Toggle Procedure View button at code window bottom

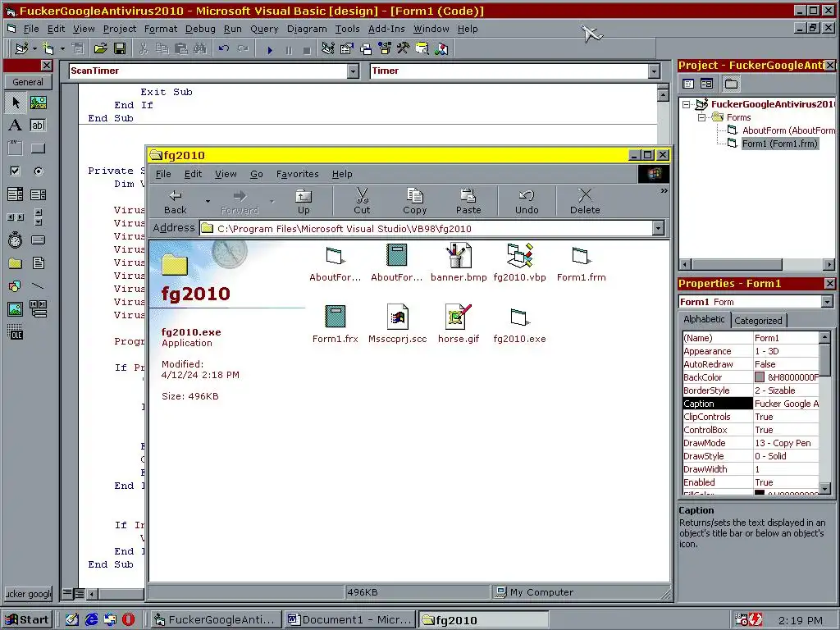[x=67, y=594]
